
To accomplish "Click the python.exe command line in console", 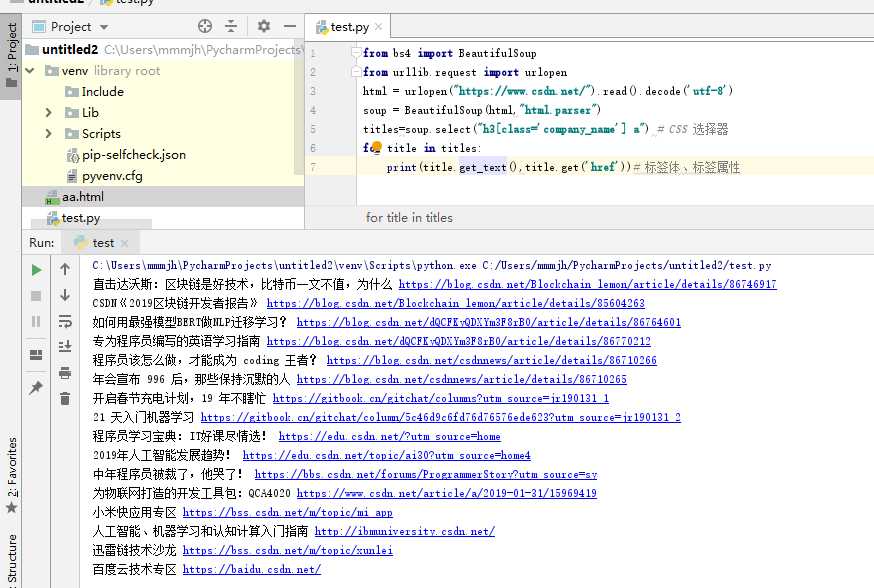I will 432,265.
